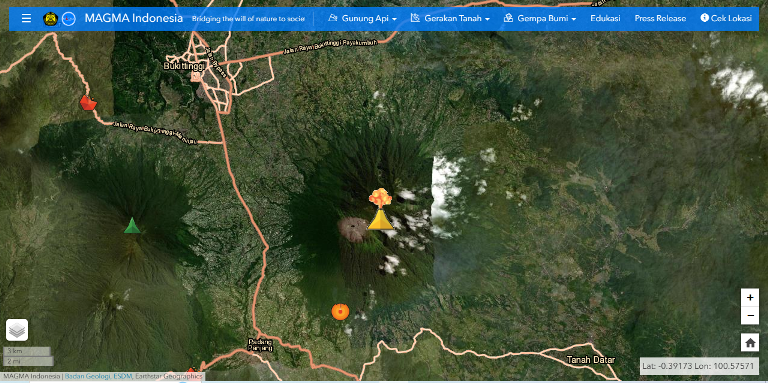Select the red marker at the map's bottom edge
768x383 pixels.
191,371
